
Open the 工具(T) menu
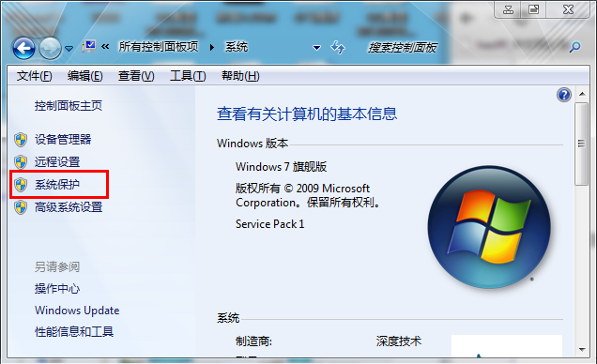188,76
